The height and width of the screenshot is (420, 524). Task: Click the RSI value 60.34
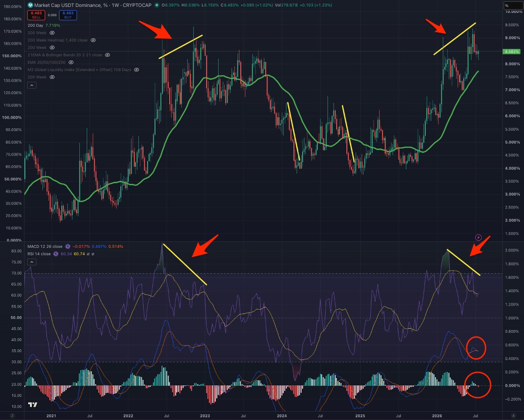[66, 254]
